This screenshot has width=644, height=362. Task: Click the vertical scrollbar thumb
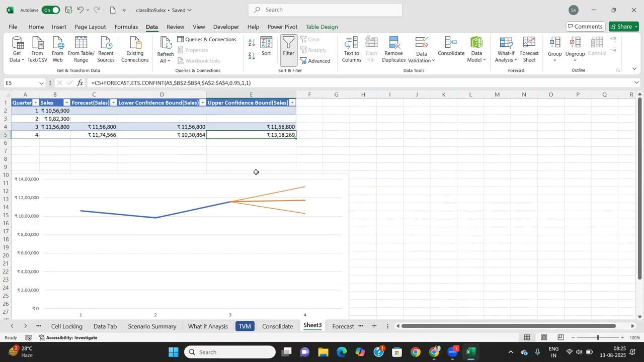[x=639, y=189]
